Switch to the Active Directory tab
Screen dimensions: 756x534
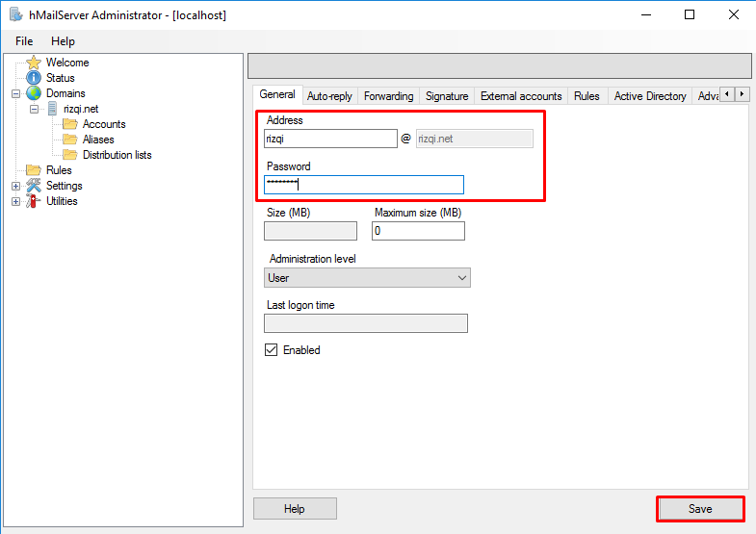point(650,96)
